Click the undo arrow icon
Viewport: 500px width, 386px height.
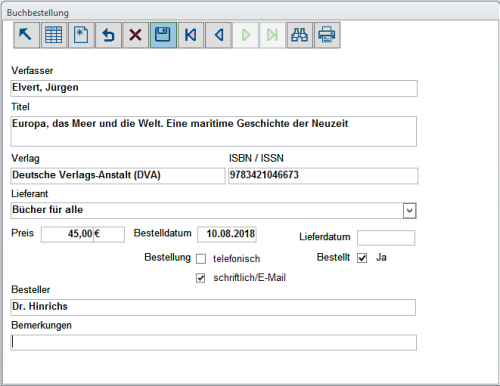tap(108, 35)
